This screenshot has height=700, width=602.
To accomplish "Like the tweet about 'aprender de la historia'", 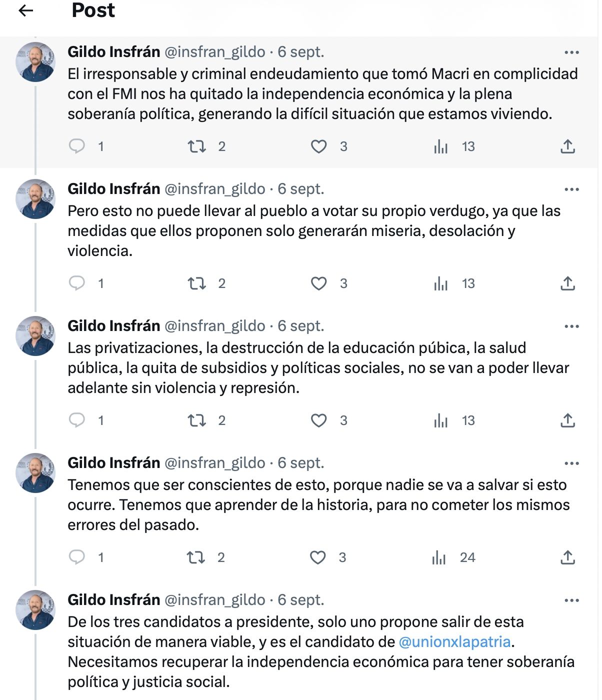I will tap(317, 557).
